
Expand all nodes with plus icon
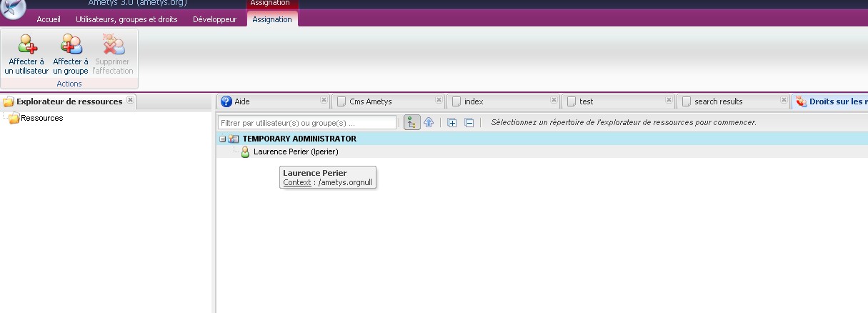point(452,123)
